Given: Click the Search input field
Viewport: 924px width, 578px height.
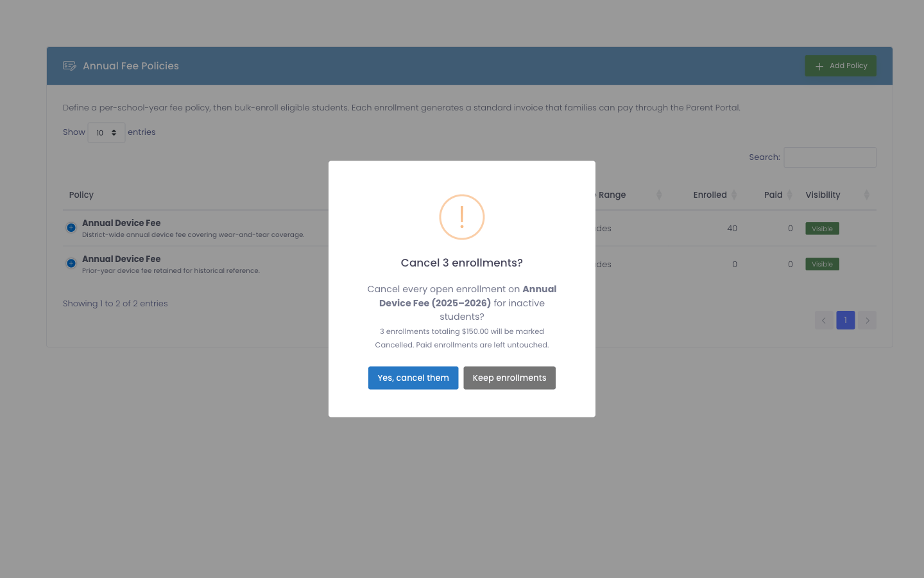Looking at the screenshot, I should click(830, 157).
